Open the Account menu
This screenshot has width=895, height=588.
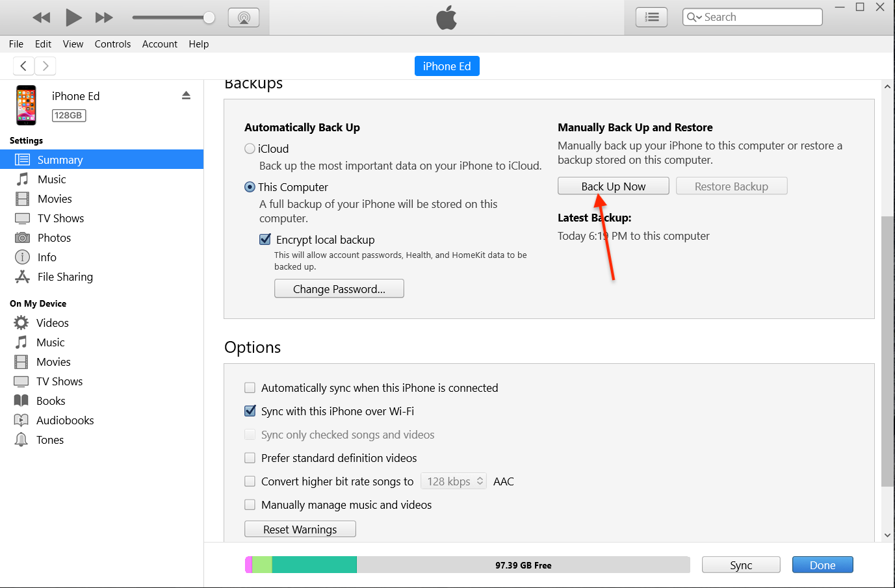point(160,44)
